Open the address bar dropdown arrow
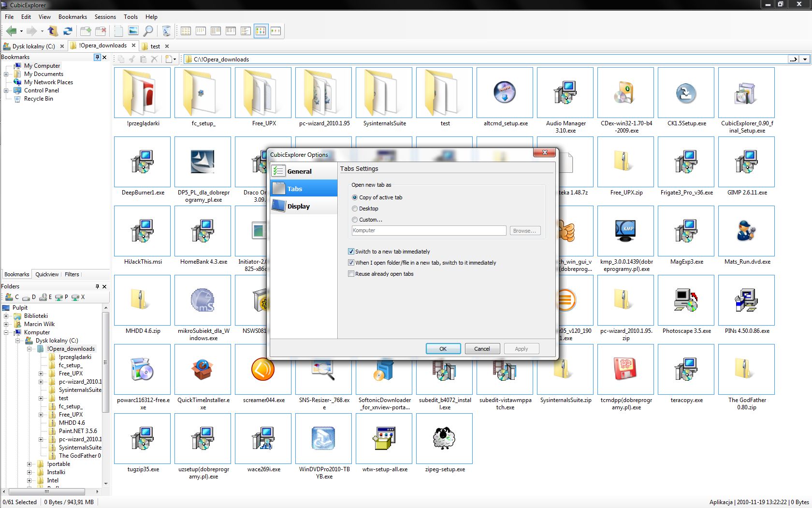This screenshot has height=508, width=812. point(805,59)
